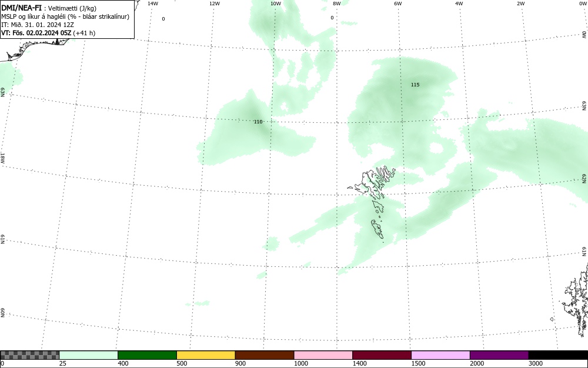Image resolution: width=588 pixels, height=368 pixels.
Task: Click the 18W label on left edge
Action: tap(2, 158)
